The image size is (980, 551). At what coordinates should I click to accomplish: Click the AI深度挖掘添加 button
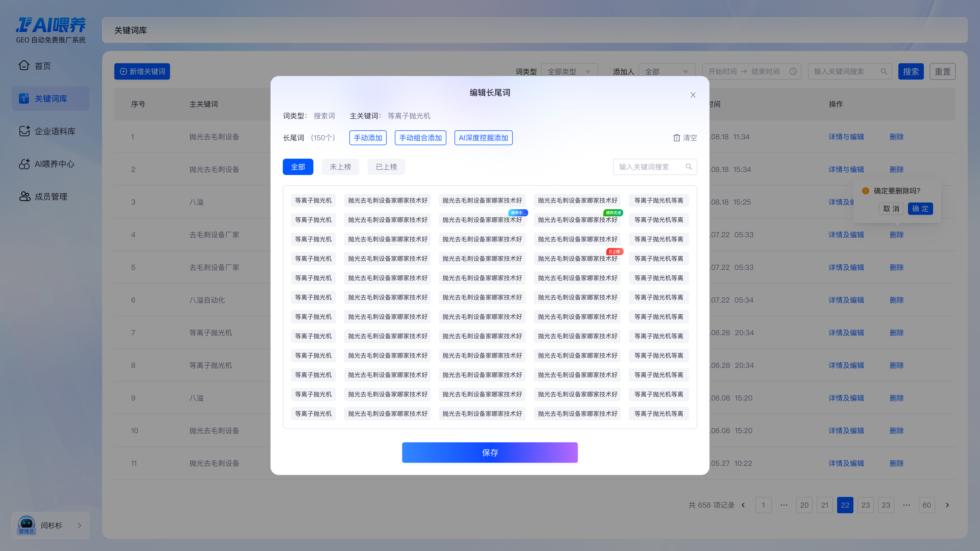[x=483, y=138]
